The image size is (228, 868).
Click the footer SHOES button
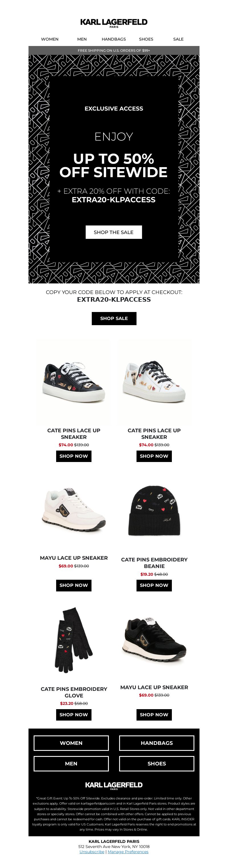pyautogui.click(x=157, y=763)
